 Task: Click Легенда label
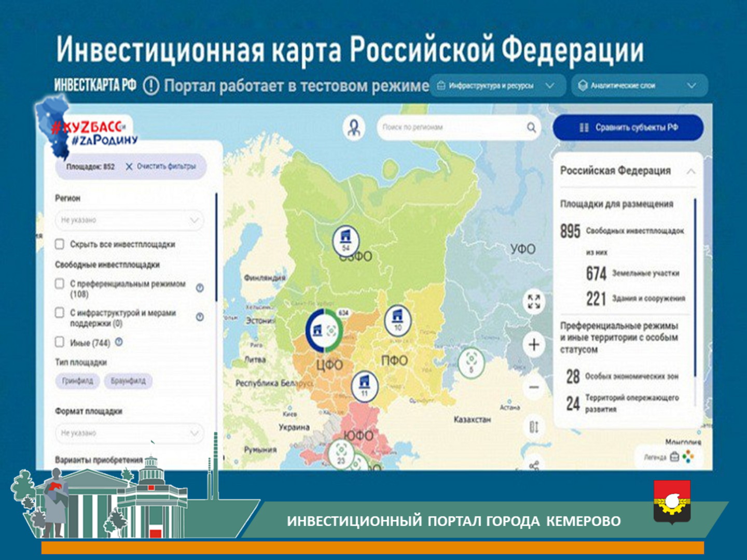(x=655, y=457)
